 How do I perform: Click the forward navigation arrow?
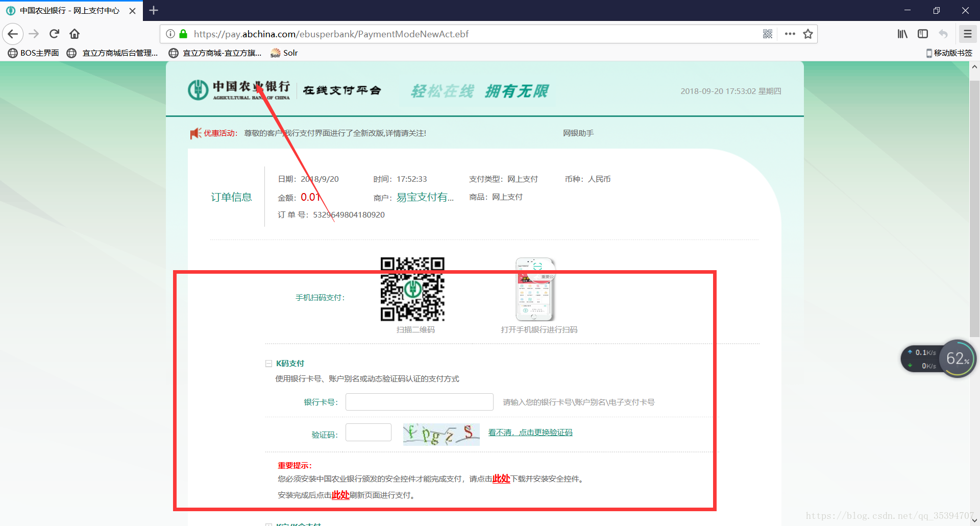(34, 34)
